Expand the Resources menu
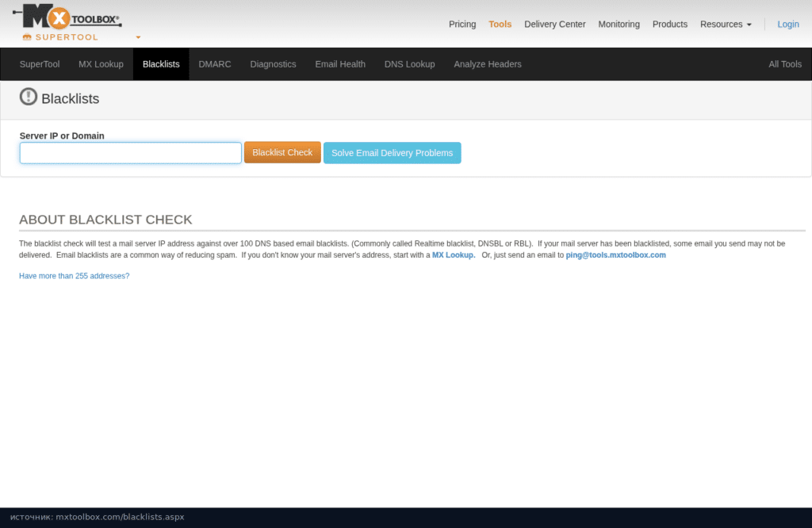 pos(726,25)
